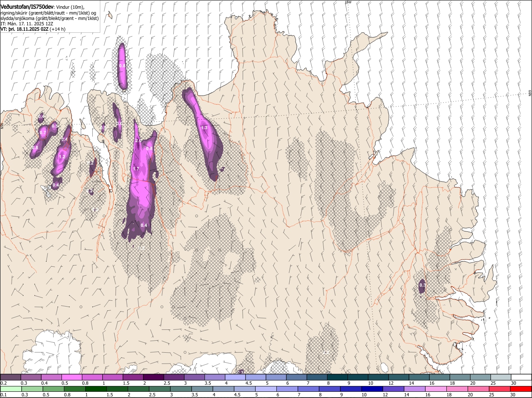Click the title text "Veðurstofan/IS750dev"

27,7
